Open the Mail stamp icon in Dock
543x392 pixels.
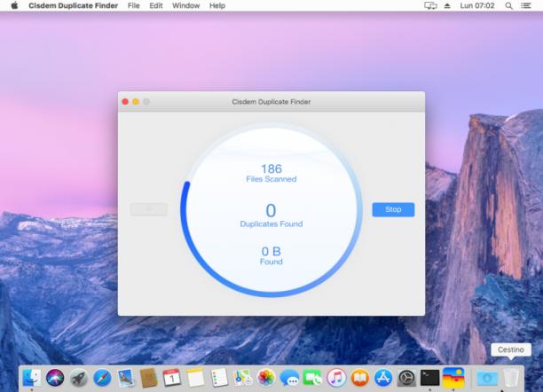[125, 378]
